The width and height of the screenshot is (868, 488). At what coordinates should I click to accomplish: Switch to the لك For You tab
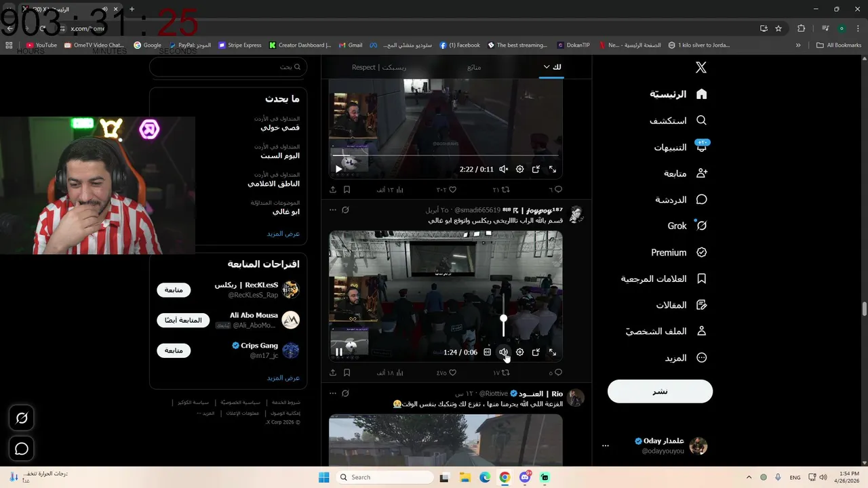pyautogui.click(x=556, y=67)
